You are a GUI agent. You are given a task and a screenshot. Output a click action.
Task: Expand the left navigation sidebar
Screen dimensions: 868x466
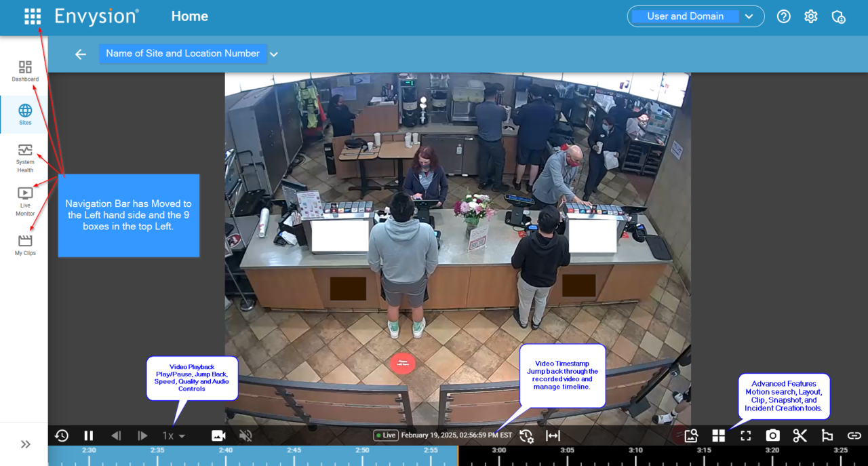pyautogui.click(x=26, y=444)
